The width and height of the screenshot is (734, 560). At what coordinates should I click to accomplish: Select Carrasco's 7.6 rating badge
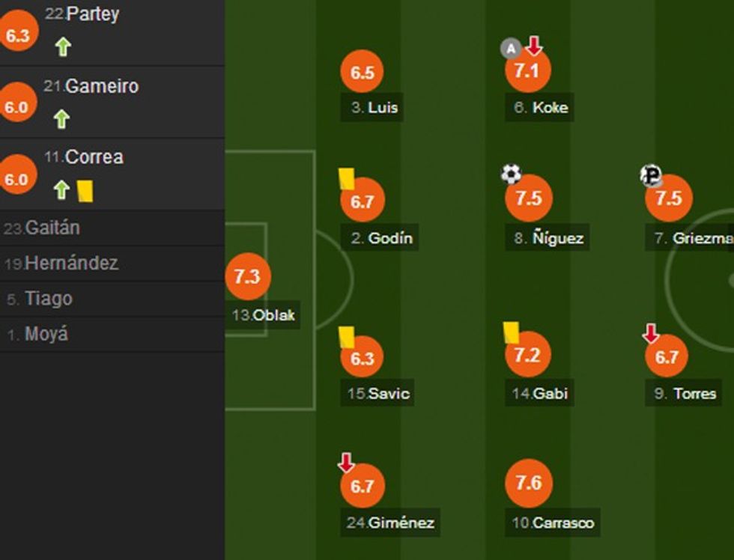[529, 483]
